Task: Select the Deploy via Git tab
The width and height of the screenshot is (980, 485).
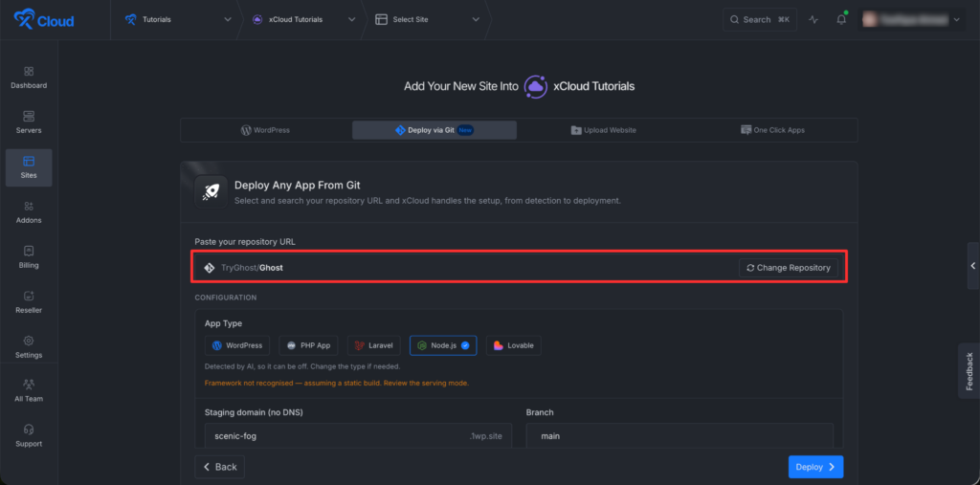Action: (x=434, y=130)
